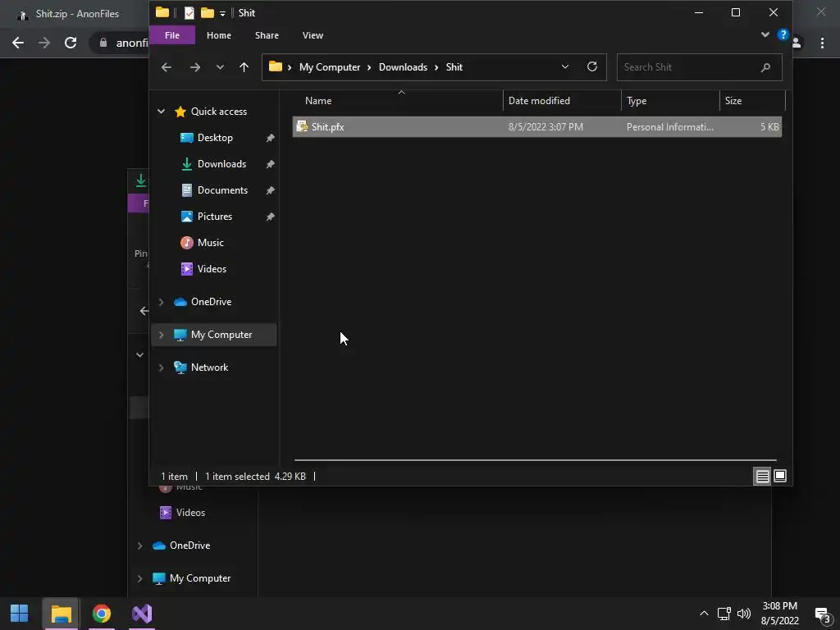Switch to the Share ribbon tab
The image size is (840, 630).
267,35
